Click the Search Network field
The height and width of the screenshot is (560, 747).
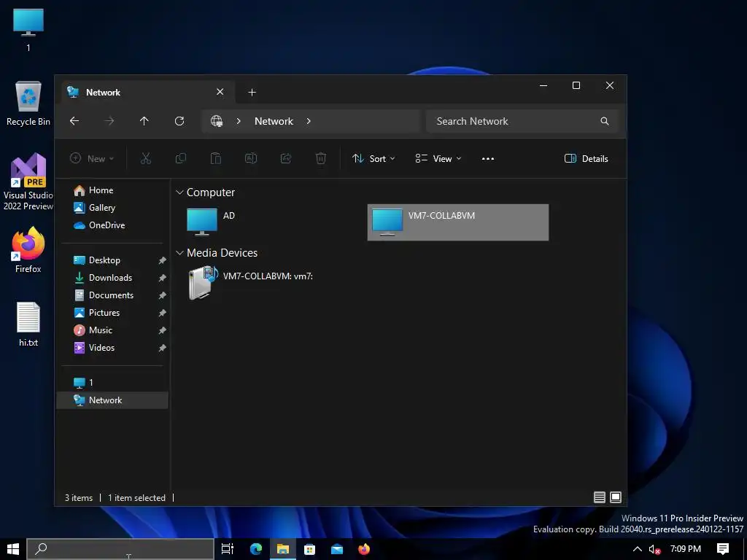point(522,121)
